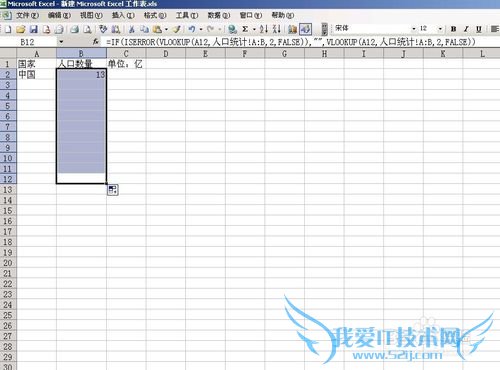Cut selection with the scissors icon
The height and width of the screenshot is (370, 500).
point(132,29)
